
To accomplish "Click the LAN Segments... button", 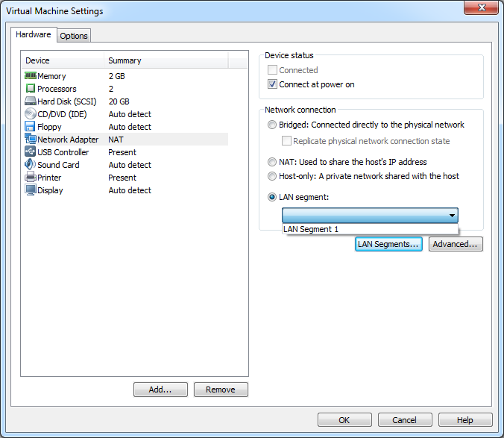I will click(x=388, y=244).
